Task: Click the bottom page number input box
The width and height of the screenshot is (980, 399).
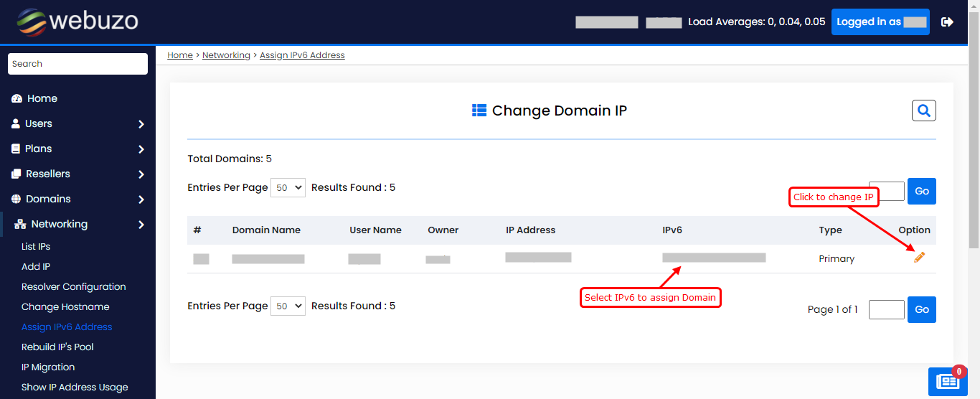Action: [886, 309]
